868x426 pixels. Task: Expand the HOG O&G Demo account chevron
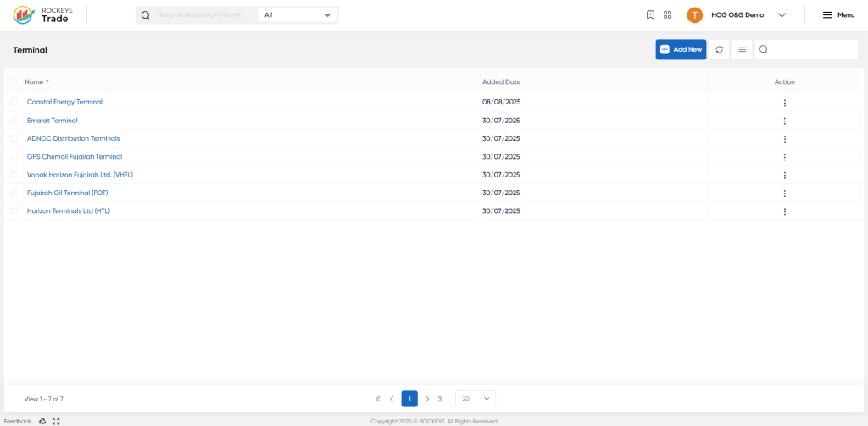(x=782, y=15)
